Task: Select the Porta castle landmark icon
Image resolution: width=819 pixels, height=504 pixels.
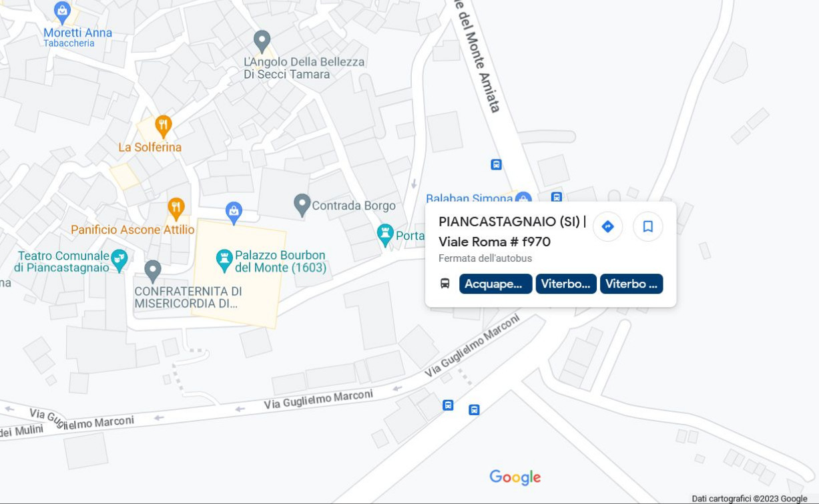Action: 385,234
